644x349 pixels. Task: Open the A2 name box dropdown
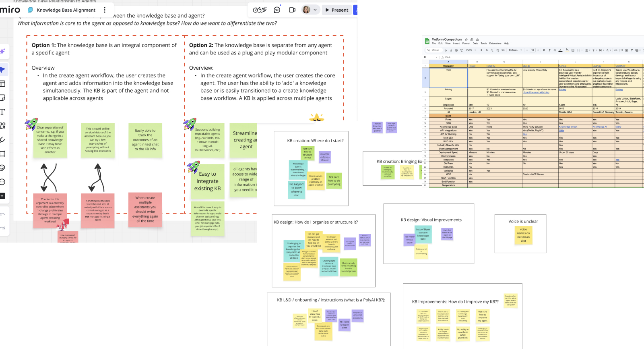[437, 57]
